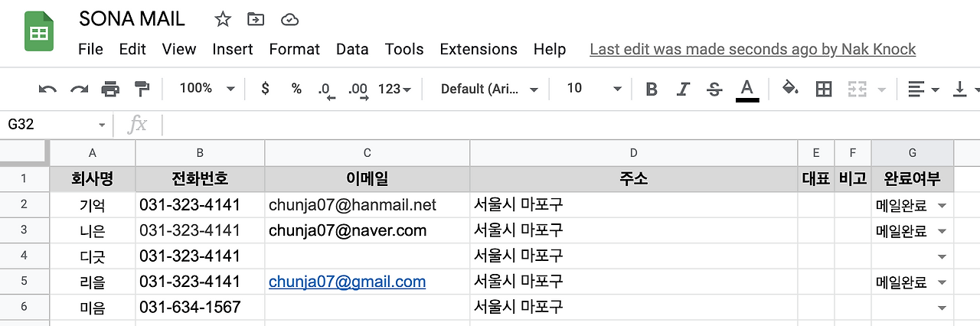Screen dimensions: 980x326
Task: Open the borders grid icon
Action: pos(824,89)
